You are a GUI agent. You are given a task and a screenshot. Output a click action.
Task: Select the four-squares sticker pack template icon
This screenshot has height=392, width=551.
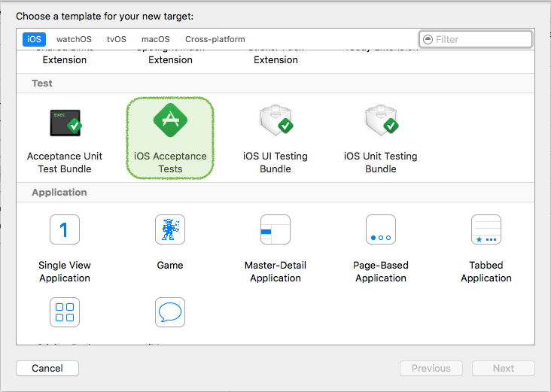tap(65, 312)
